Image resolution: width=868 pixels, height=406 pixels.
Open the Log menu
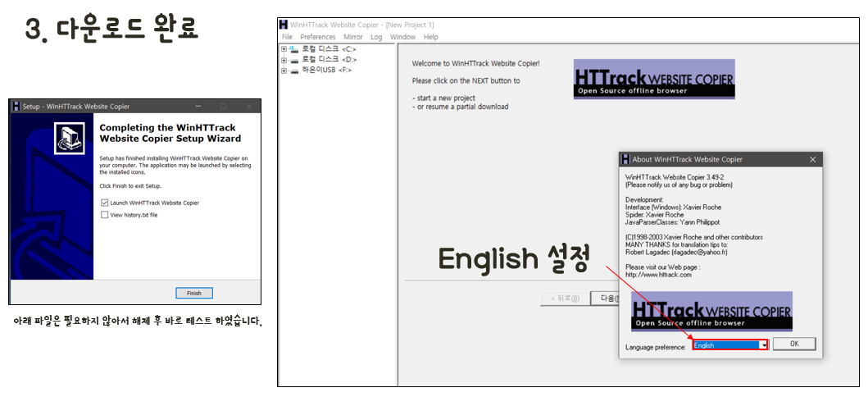click(376, 37)
